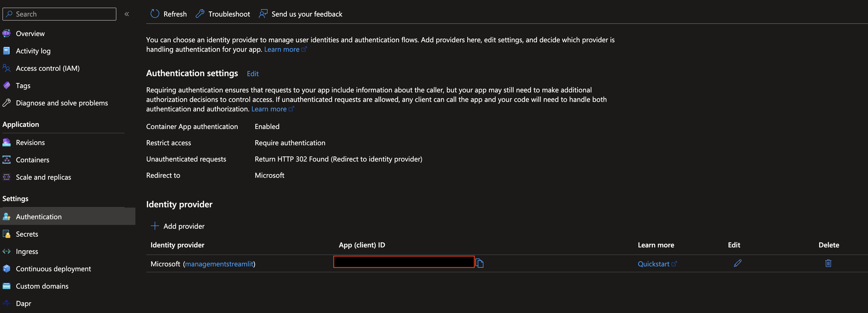Click inside the Search field
868x313 pixels.
59,14
